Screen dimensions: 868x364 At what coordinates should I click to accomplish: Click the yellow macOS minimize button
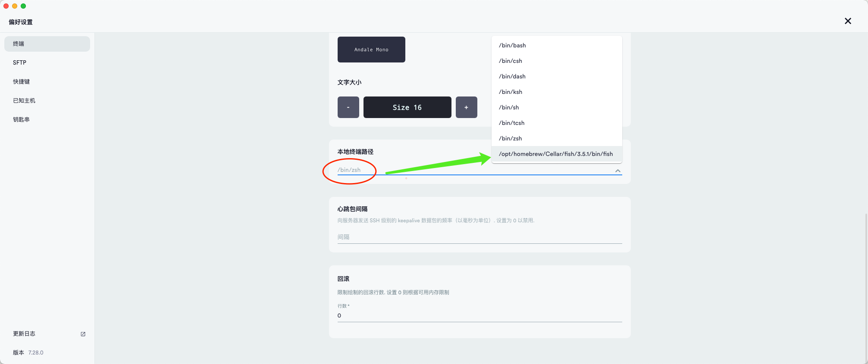pyautogui.click(x=15, y=6)
